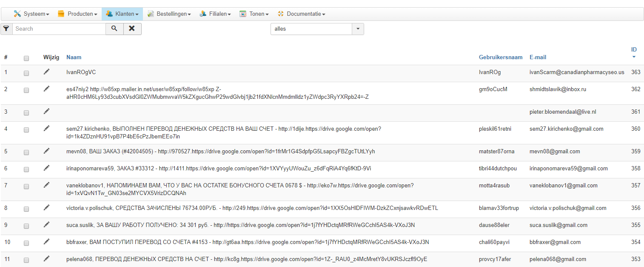644x267 pixels.
Task: Sort by Naam column header
Action: [x=74, y=57]
